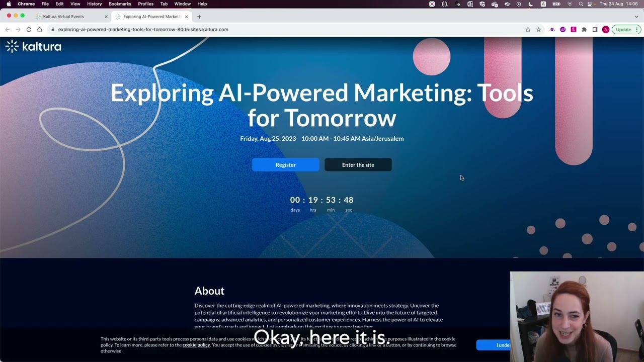Open the File menu
The image size is (644, 362).
point(45,4)
